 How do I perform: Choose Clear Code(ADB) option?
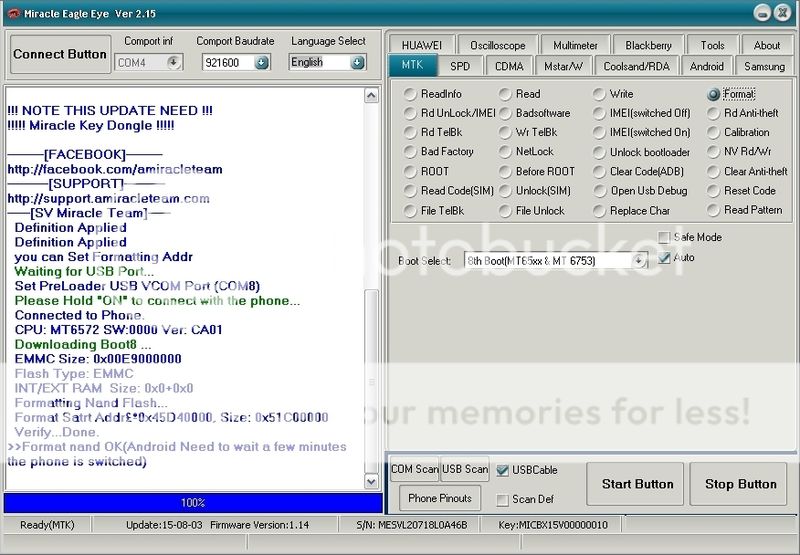[x=638, y=171]
